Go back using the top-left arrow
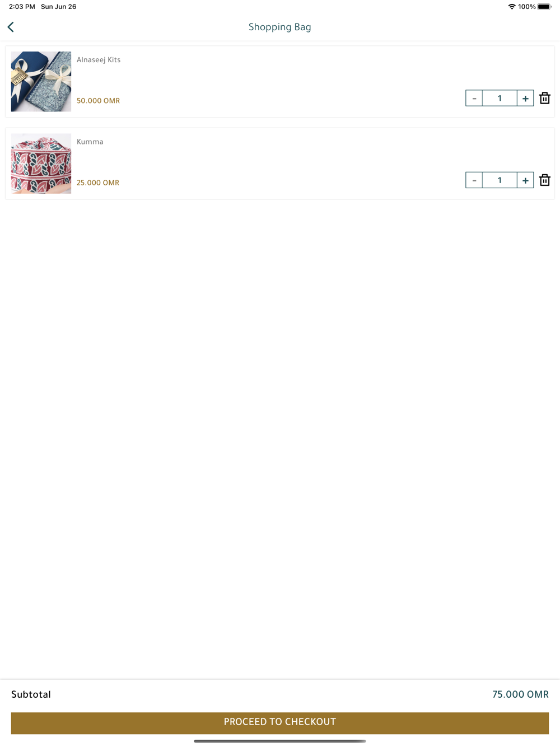The image size is (560, 747). (x=11, y=27)
